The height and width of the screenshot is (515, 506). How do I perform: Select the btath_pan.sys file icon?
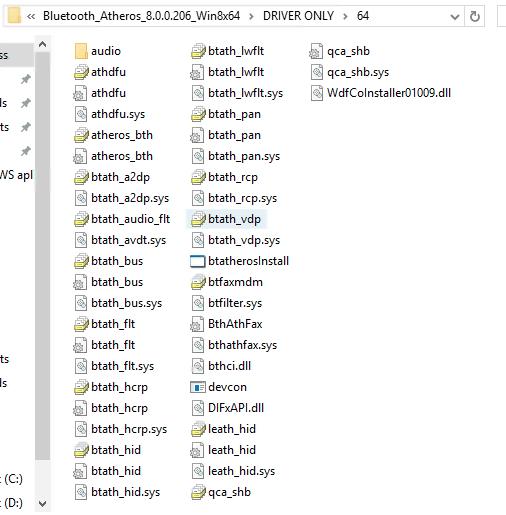[x=198, y=156]
